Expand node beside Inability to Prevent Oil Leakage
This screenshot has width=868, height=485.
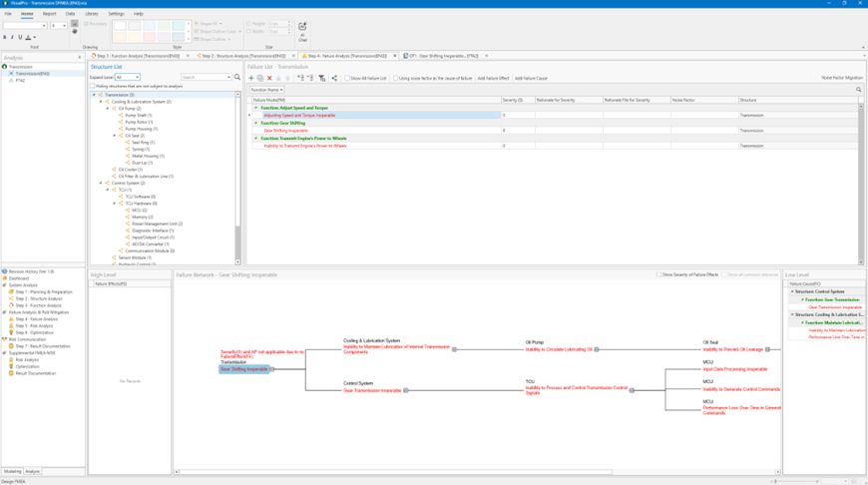(767, 349)
